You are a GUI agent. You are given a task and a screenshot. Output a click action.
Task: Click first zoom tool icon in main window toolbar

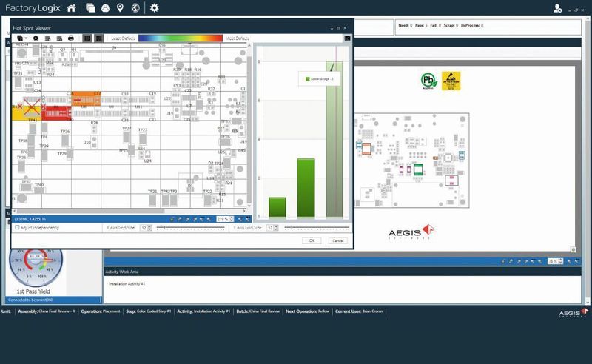pyautogui.click(x=503, y=261)
